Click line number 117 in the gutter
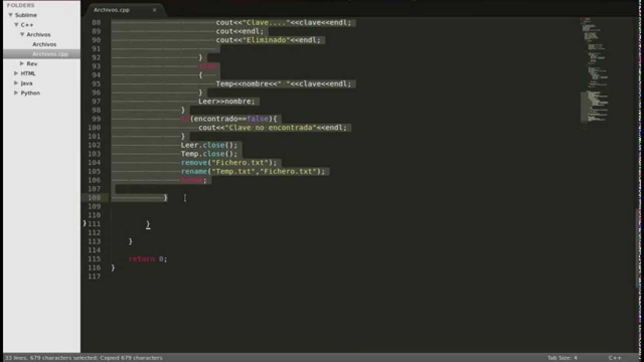 point(94,277)
